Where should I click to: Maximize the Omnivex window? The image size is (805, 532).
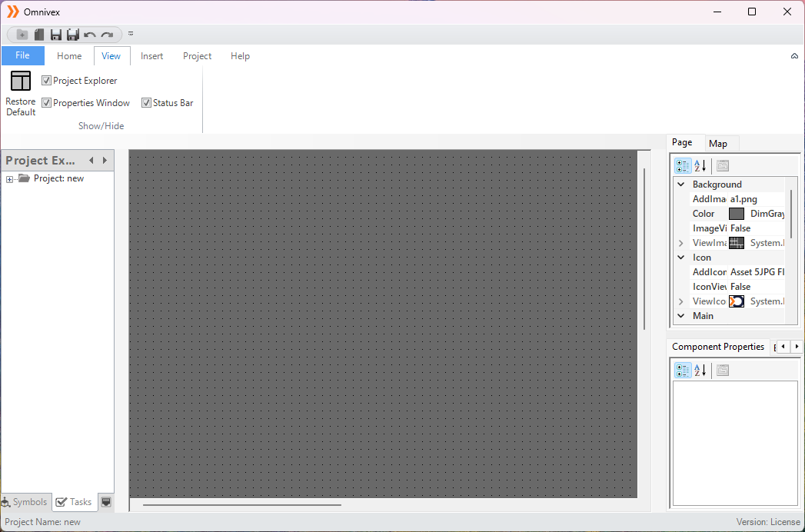752,12
